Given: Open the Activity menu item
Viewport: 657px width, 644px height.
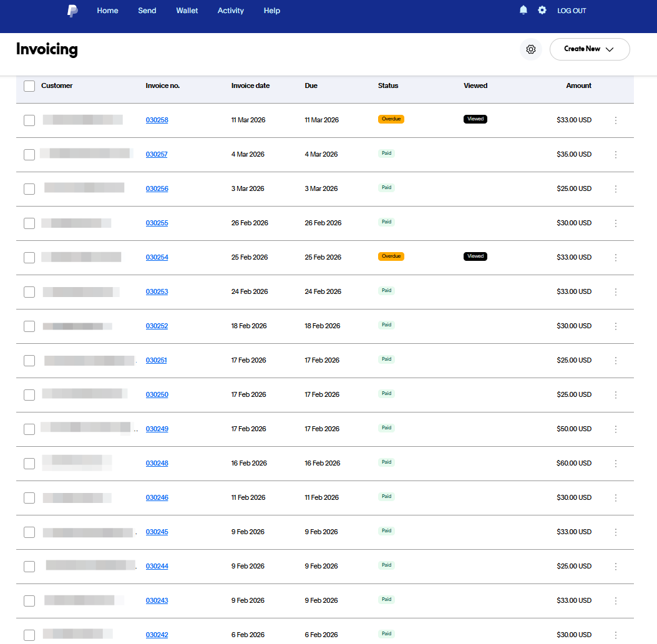Looking at the screenshot, I should tap(231, 11).
